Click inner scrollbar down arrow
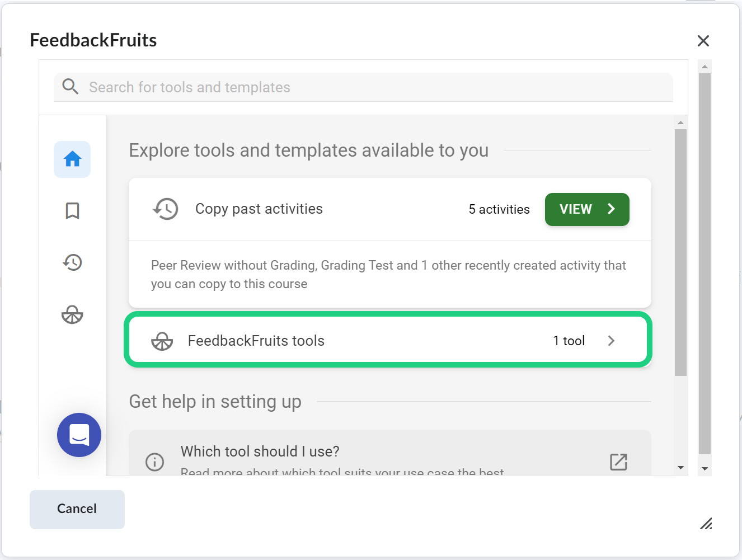This screenshot has width=742, height=560. coord(680,468)
